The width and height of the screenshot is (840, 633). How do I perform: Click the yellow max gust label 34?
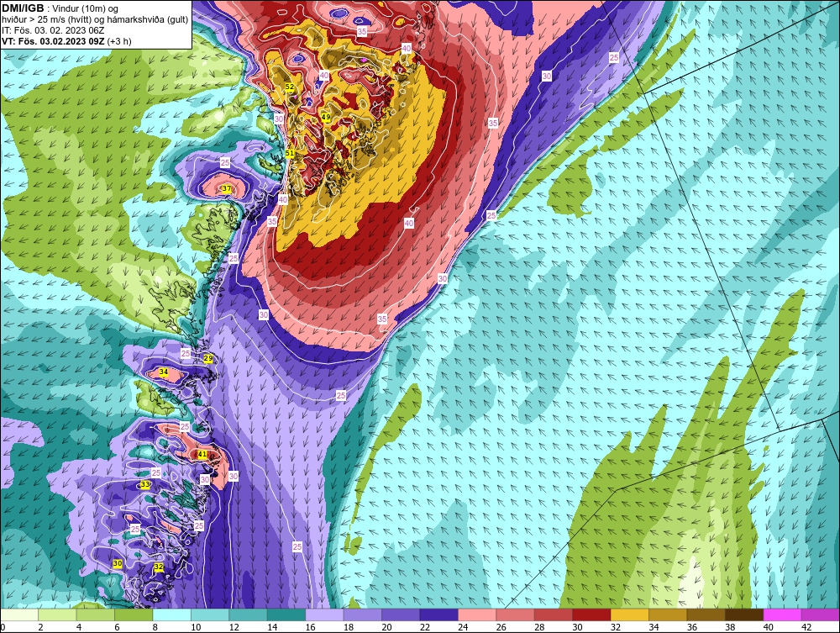point(164,372)
